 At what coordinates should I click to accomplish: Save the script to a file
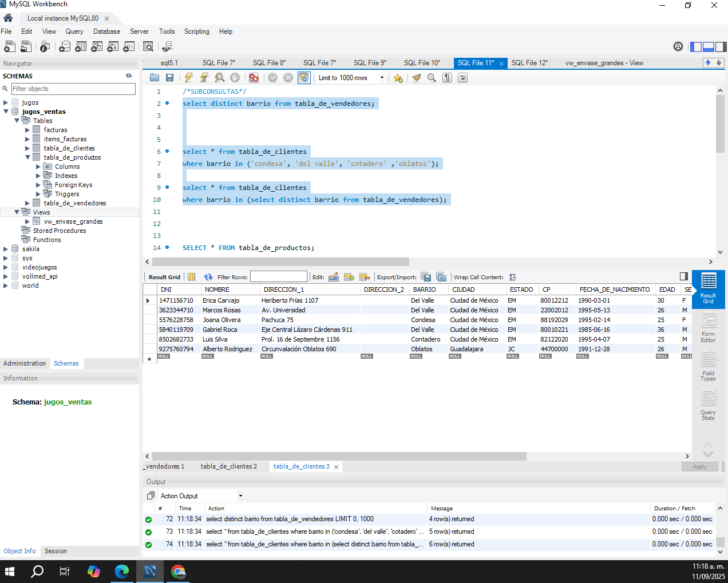point(169,78)
